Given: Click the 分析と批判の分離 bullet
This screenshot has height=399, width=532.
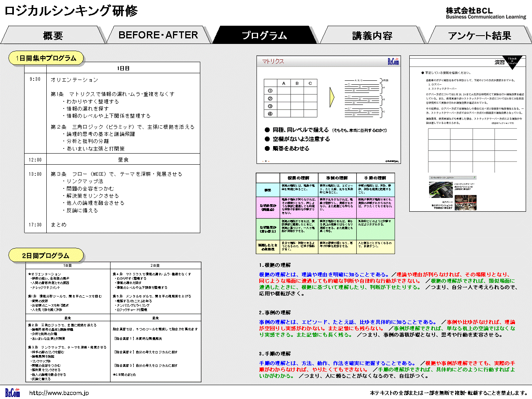Looking at the screenshot, I should click(x=85, y=141).
